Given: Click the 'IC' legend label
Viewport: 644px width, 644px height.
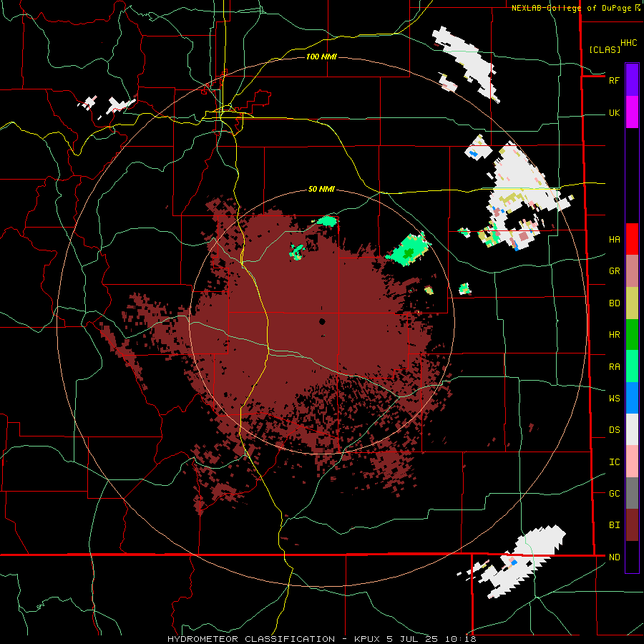Looking at the screenshot, I should pyautogui.click(x=614, y=462).
